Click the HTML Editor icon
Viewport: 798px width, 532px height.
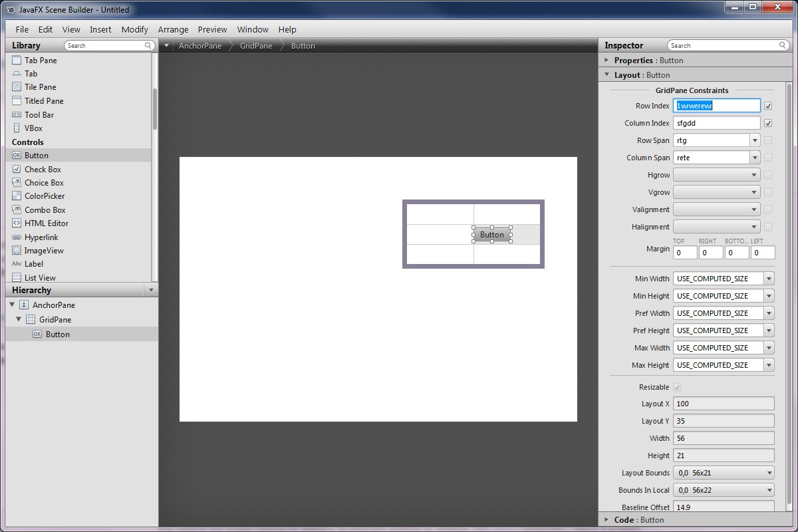17,223
